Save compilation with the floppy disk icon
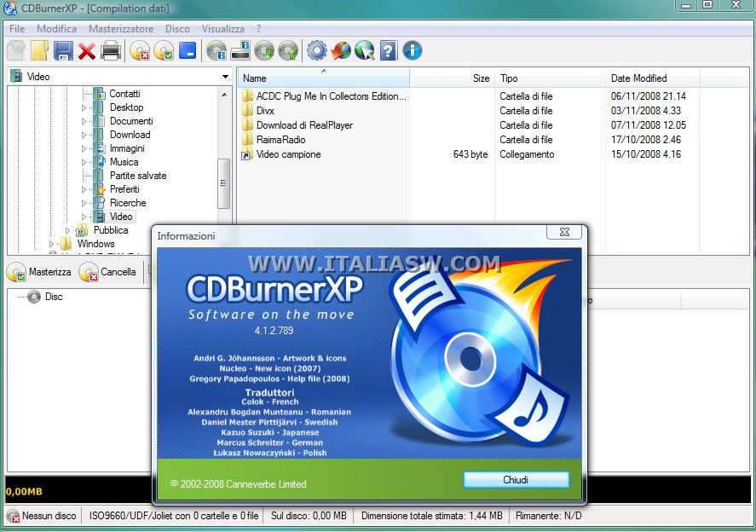The image size is (756, 532). coord(63,50)
